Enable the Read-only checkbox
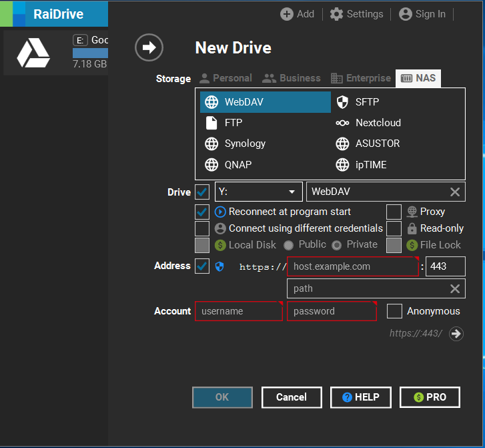 [x=394, y=228]
